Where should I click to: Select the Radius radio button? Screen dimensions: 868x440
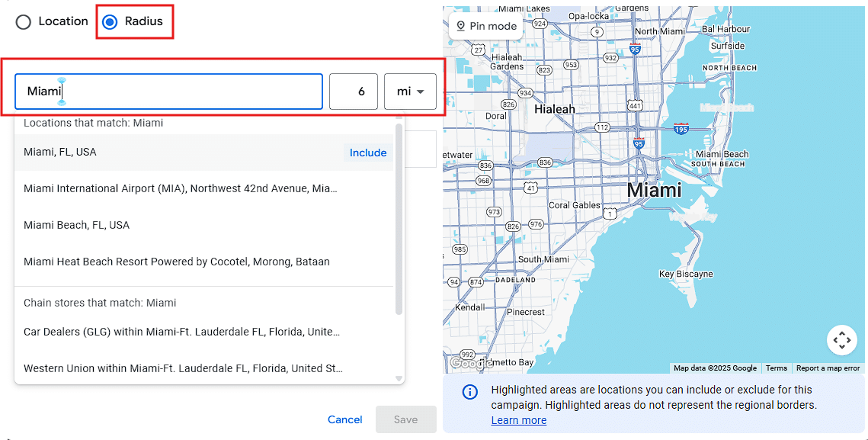(111, 22)
